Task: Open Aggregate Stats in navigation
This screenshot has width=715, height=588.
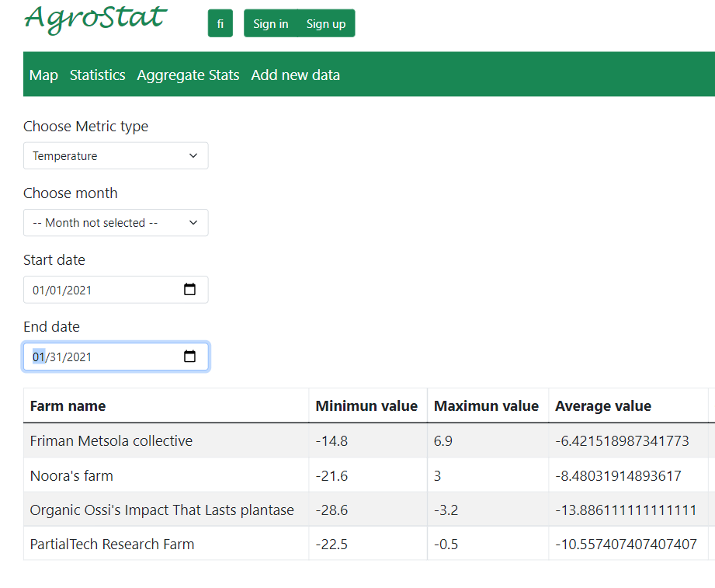Action: 188,75
